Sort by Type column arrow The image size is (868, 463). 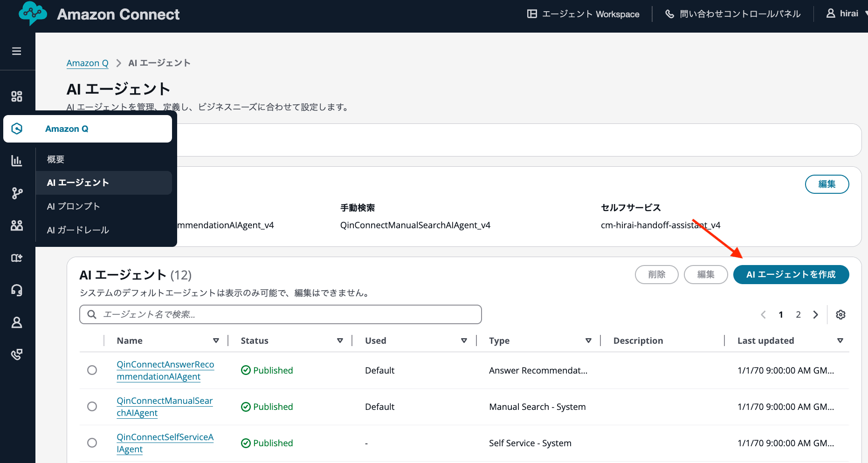click(588, 340)
